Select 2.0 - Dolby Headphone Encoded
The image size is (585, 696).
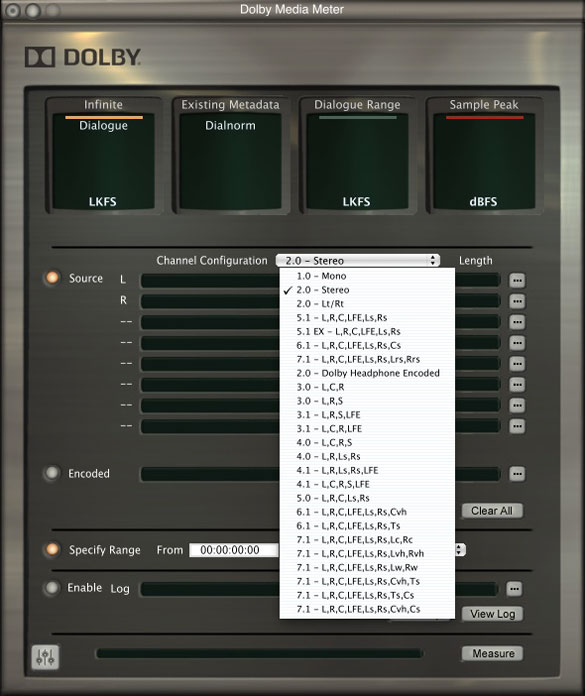point(367,373)
